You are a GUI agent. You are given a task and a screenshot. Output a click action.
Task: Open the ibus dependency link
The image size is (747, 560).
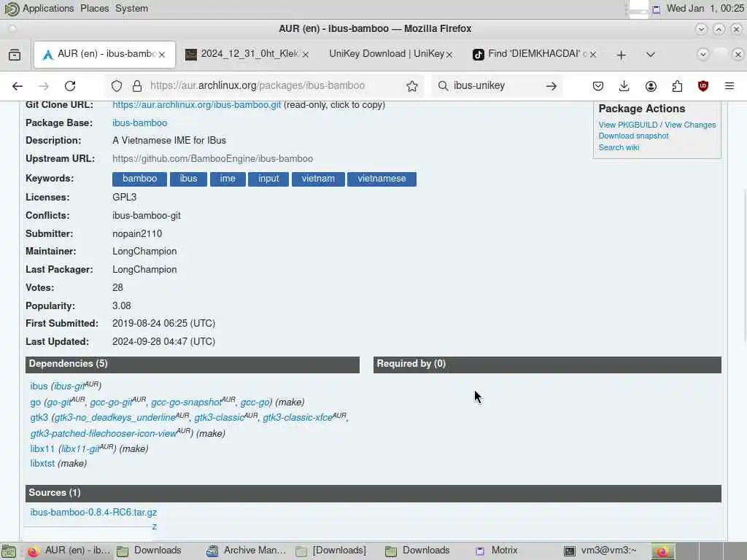(39, 386)
